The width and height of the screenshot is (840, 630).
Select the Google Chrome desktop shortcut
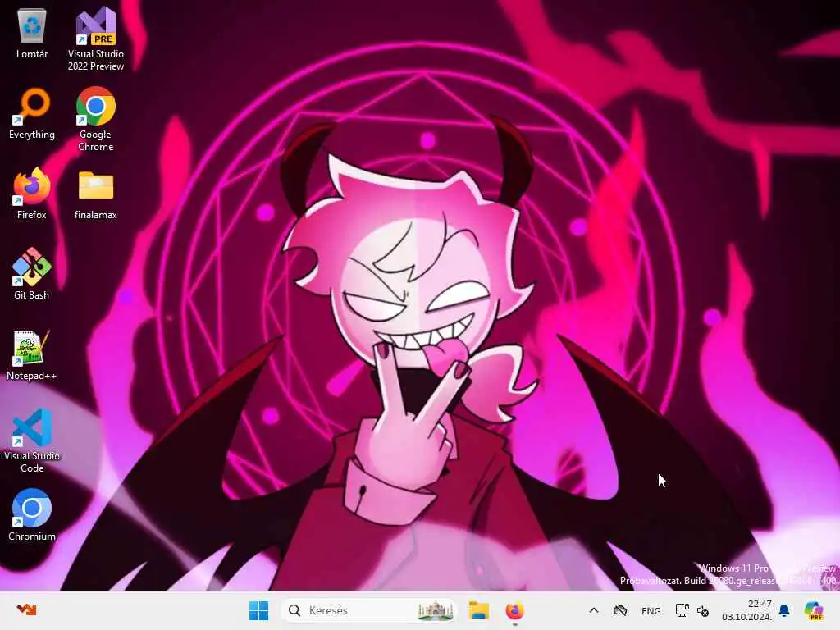[95, 119]
